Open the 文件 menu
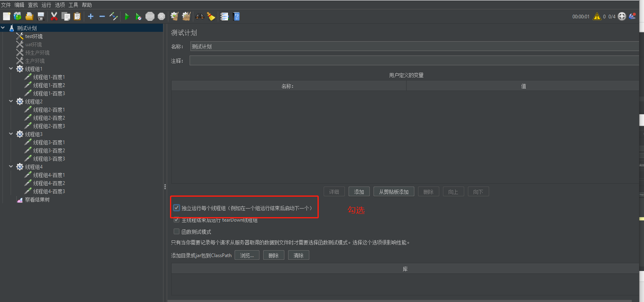 click(6, 5)
